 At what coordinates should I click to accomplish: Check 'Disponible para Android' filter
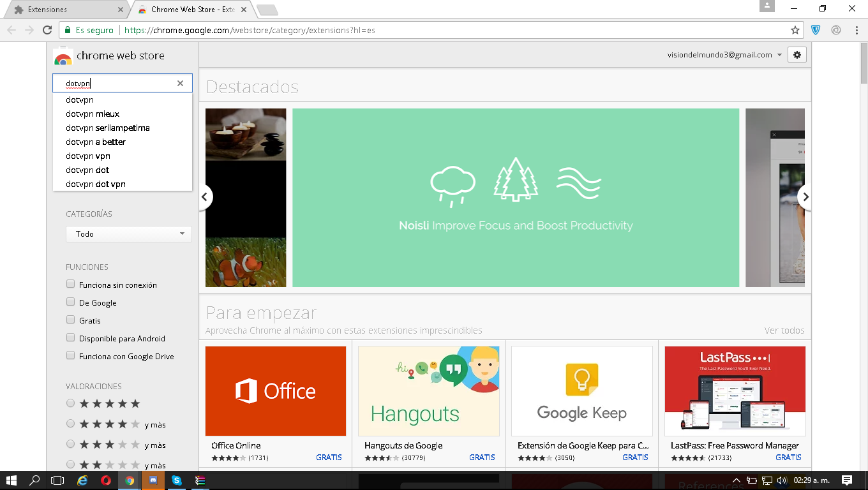coord(71,338)
